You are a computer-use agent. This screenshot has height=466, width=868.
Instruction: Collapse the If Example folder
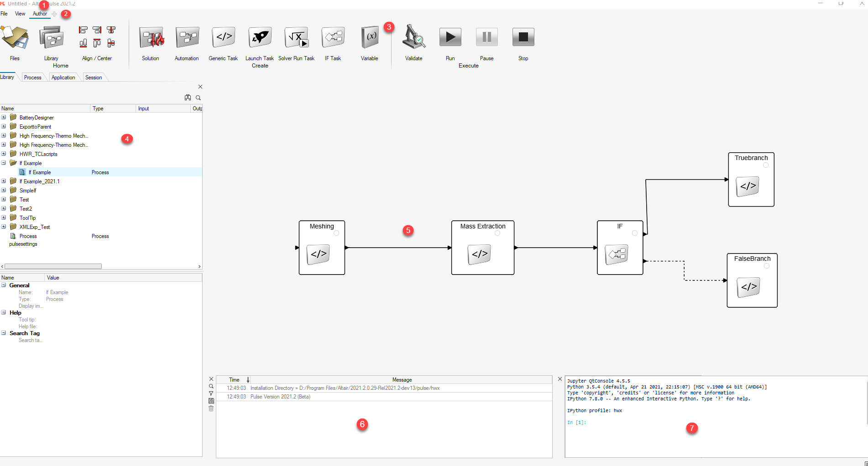point(4,163)
